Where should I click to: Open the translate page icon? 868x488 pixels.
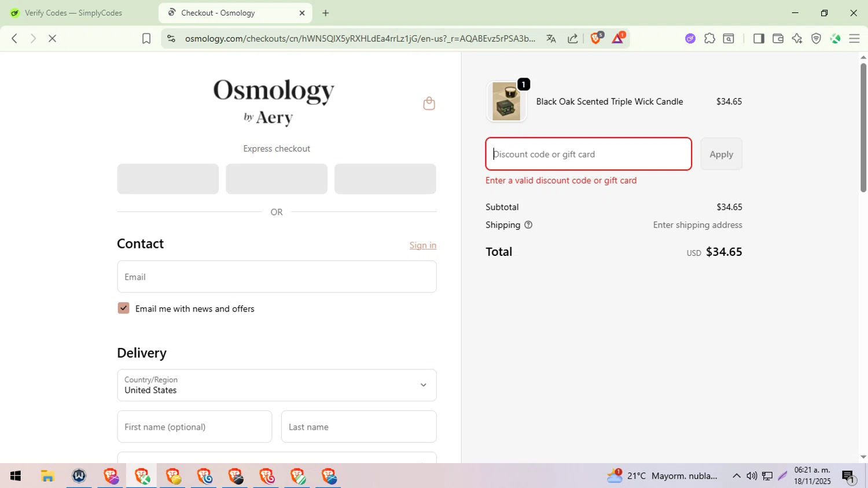551,38
